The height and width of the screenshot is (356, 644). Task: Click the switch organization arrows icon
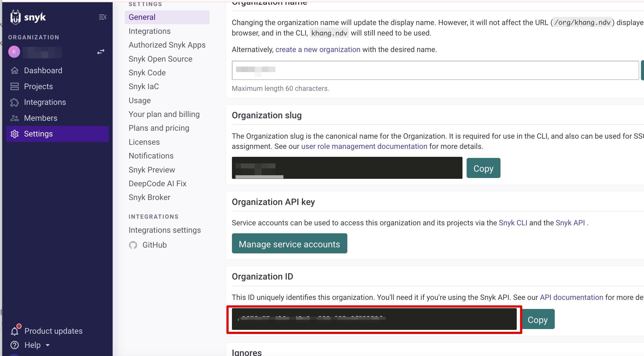(101, 52)
